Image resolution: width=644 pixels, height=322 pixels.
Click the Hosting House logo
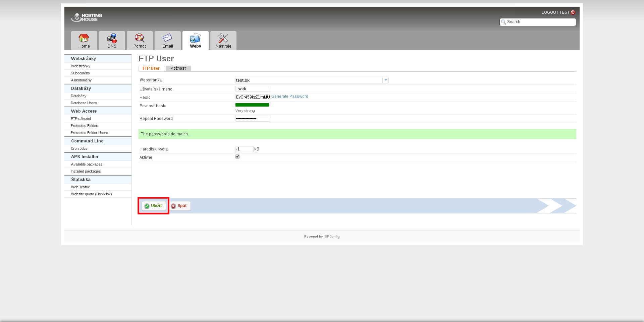pyautogui.click(x=87, y=17)
